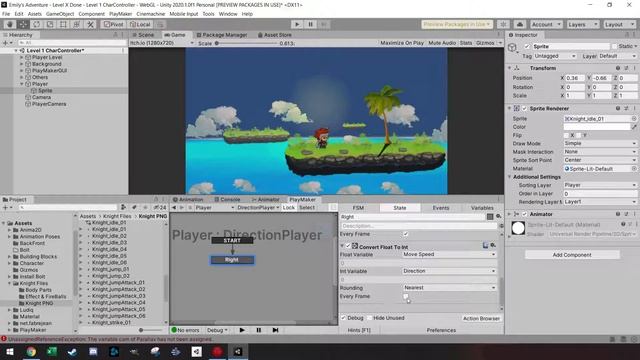Image resolution: width=640 pixels, height=360 pixels.
Task: Open the material object picker circle
Action: click(x=634, y=169)
